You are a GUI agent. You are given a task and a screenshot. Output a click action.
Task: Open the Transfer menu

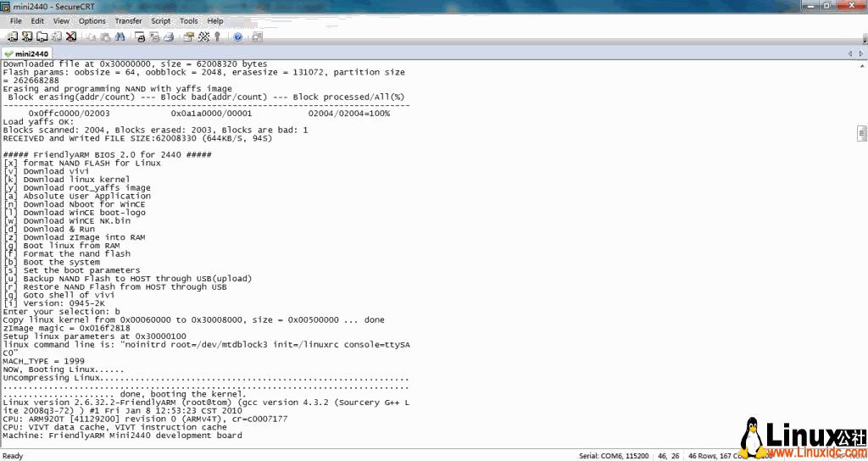[128, 20]
